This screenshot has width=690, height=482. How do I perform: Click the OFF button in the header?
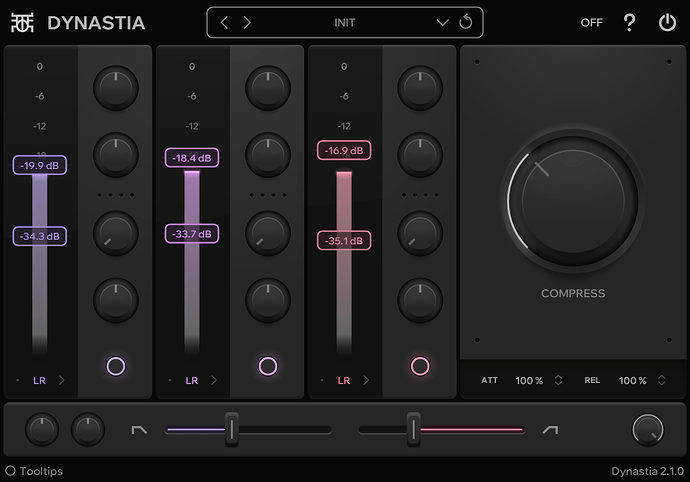(x=591, y=22)
